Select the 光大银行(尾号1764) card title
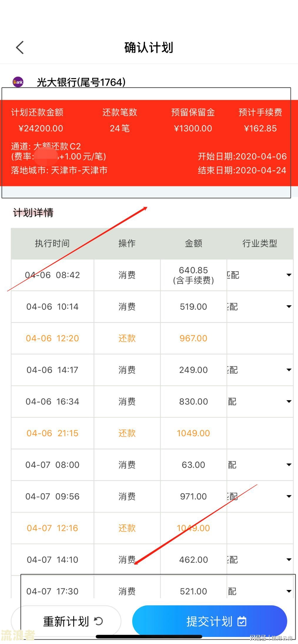The height and width of the screenshot is (644, 298). [81, 82]
